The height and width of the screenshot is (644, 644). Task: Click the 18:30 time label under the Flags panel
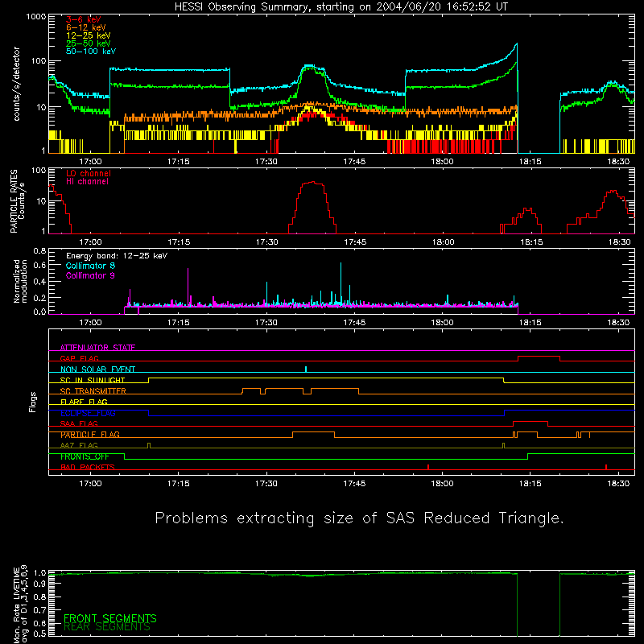[618, 484]
